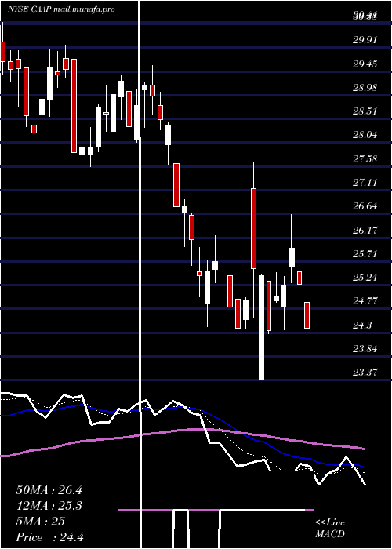Click the 27.11 axis label
The height and width of the screenshot is (549, 392).
(365, 183)
